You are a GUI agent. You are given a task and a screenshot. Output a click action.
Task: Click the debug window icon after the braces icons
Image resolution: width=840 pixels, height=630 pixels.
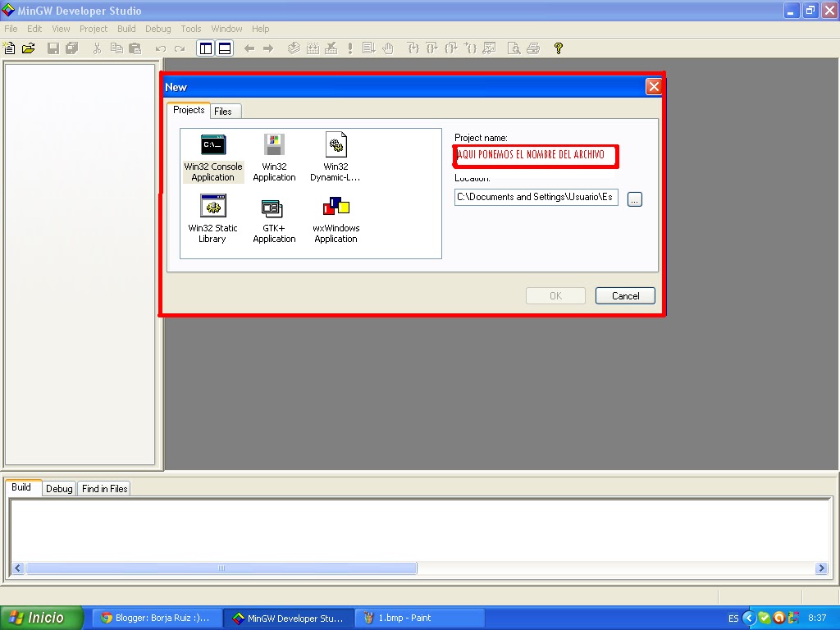[489, 48]
